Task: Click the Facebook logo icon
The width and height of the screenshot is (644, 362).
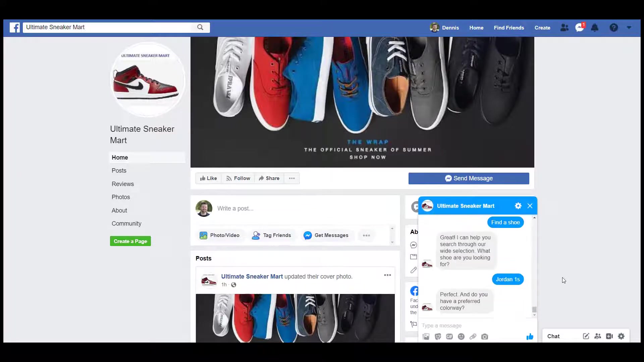Action: [x=14, y=27]
